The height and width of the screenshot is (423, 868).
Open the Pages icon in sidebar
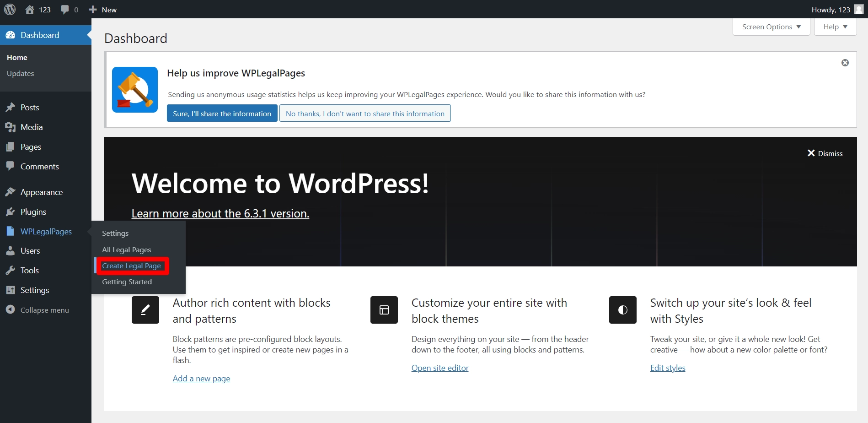pos(11,146)
